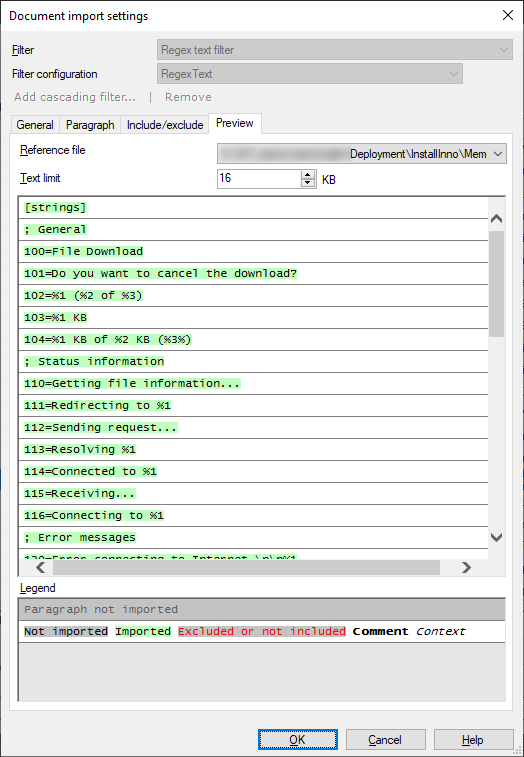Viewport: 524px width, 757px height.
Task: Click '116=Connecting to %1' line
Action: point(254,516)
